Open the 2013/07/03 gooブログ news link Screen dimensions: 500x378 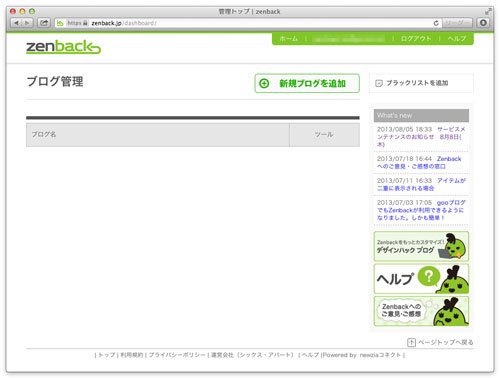click(x=421, y=210)
